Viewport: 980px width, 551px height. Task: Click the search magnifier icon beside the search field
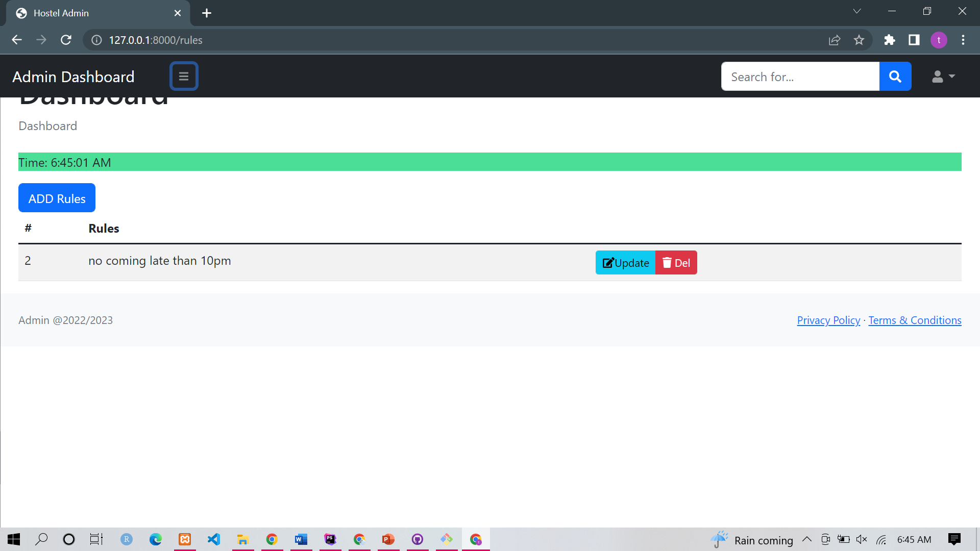click(x=895, y=77)
